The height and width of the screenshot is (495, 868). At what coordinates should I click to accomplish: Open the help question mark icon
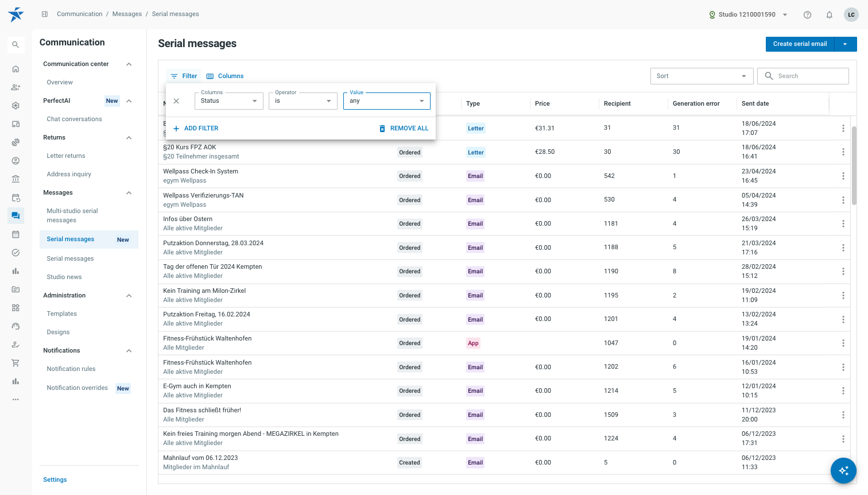point(807,15)
